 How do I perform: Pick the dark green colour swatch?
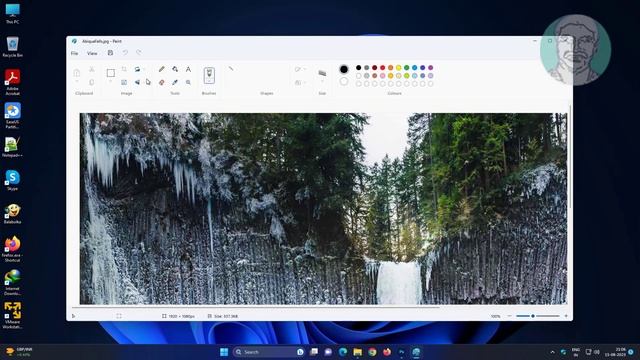407,68
